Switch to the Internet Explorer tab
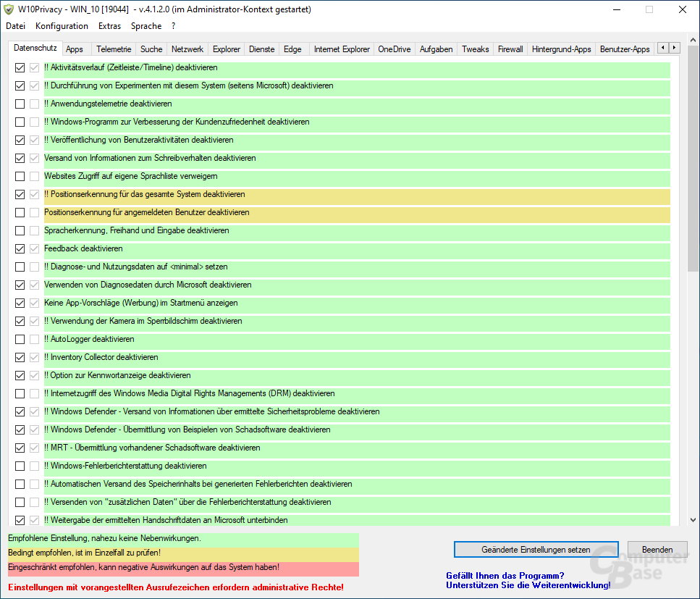This screenshot has height=599, width=700. point(342,49)
